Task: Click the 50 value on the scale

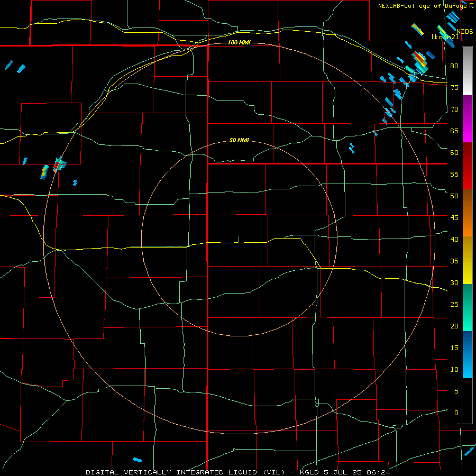Action: click(454, 196)
